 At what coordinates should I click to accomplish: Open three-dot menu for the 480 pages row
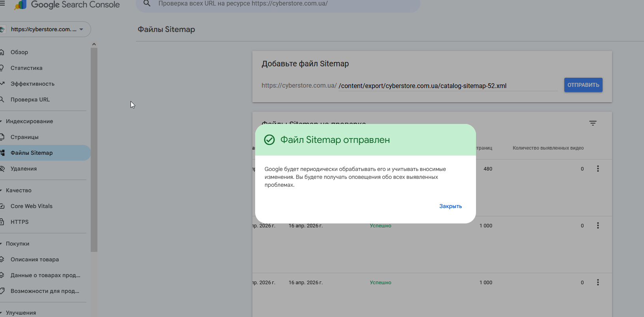tap(598, 169)
